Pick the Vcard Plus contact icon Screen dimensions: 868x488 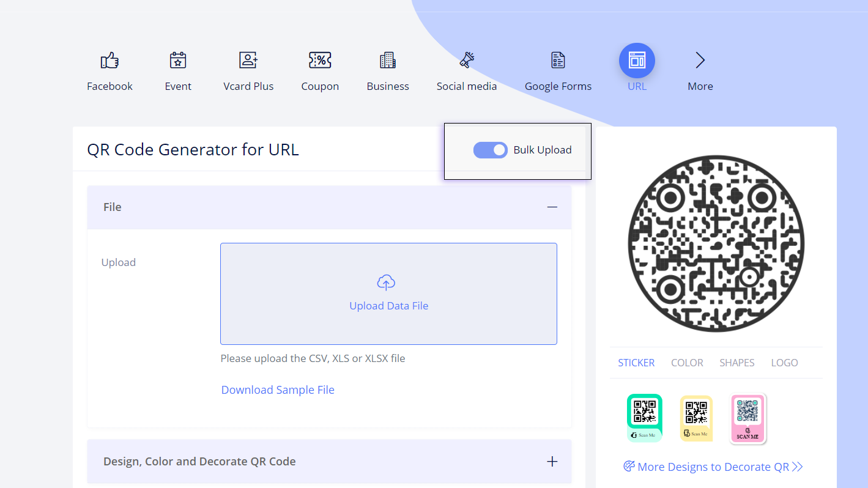click(248, 61)
